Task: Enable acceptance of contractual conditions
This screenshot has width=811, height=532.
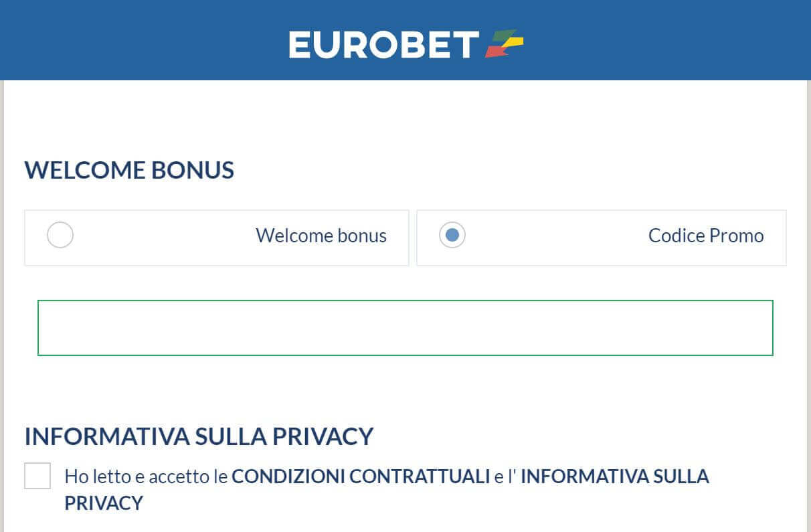Action: click(x=38, y=476)
